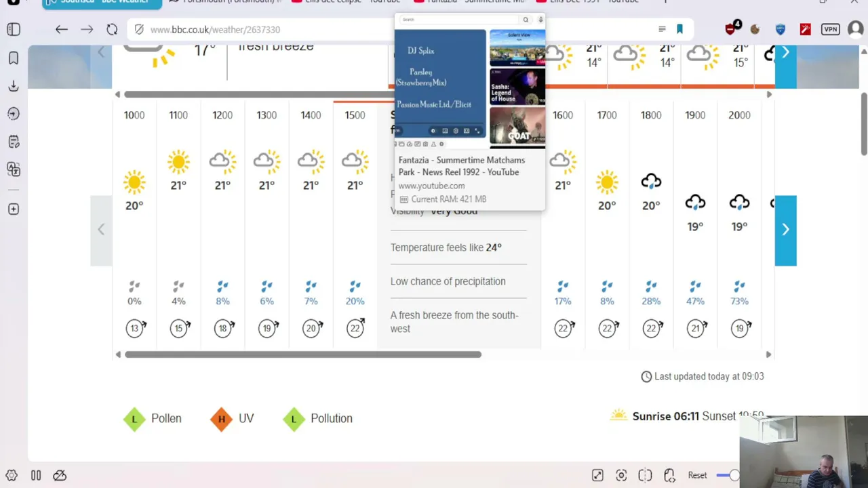This screenshot has width=868, height=488.
Task: Reload the BBC Weather page
Action: (x=112, y=29)
